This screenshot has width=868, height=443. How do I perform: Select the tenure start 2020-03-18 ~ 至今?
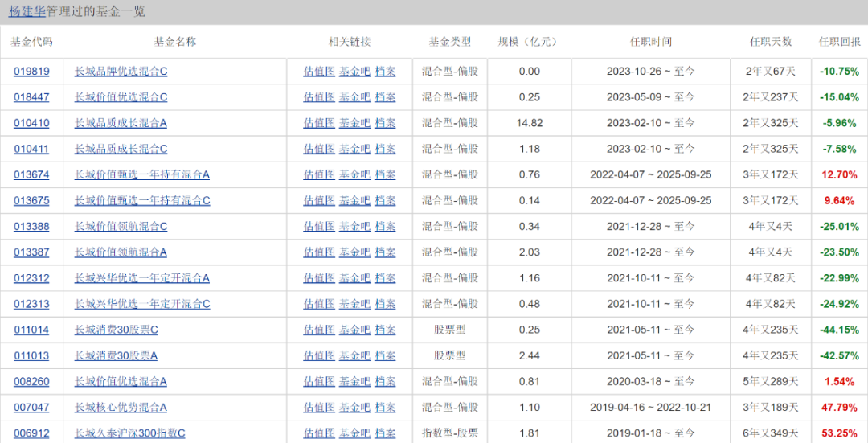(x=650, y=381)
